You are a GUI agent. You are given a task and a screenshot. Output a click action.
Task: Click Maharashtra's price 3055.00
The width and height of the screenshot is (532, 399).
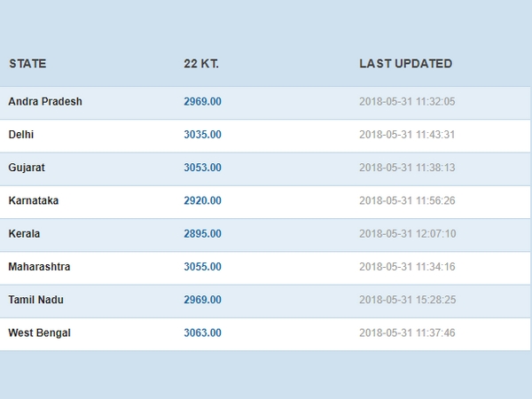(x=202, y=267)
